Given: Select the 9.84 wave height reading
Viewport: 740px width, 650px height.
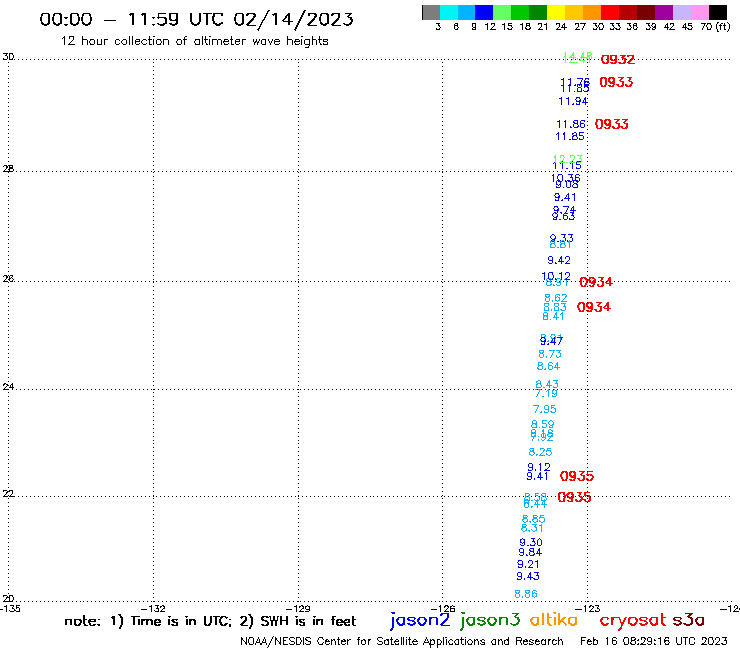Looking at the screenshot, I should [530, 553].
